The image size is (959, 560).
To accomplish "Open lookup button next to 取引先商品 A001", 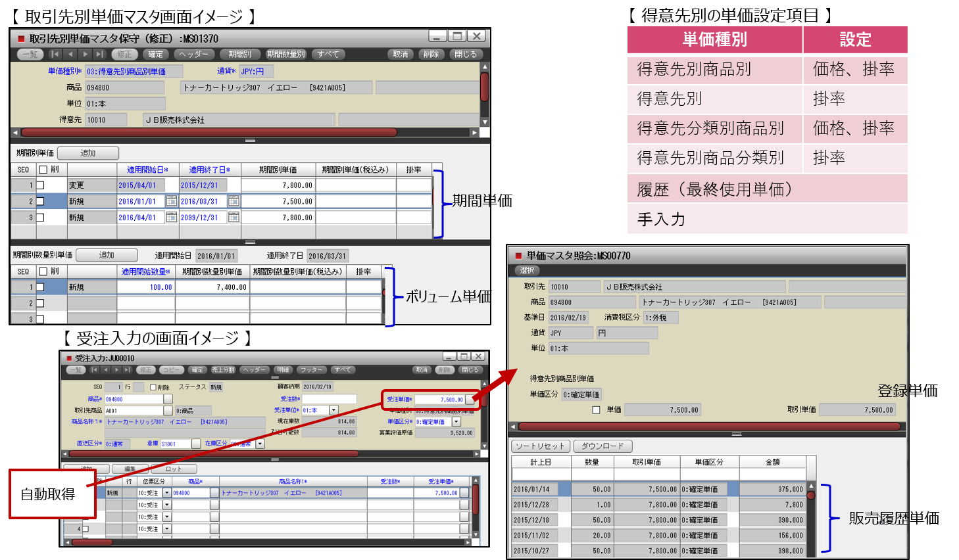I will coord(168,410).
